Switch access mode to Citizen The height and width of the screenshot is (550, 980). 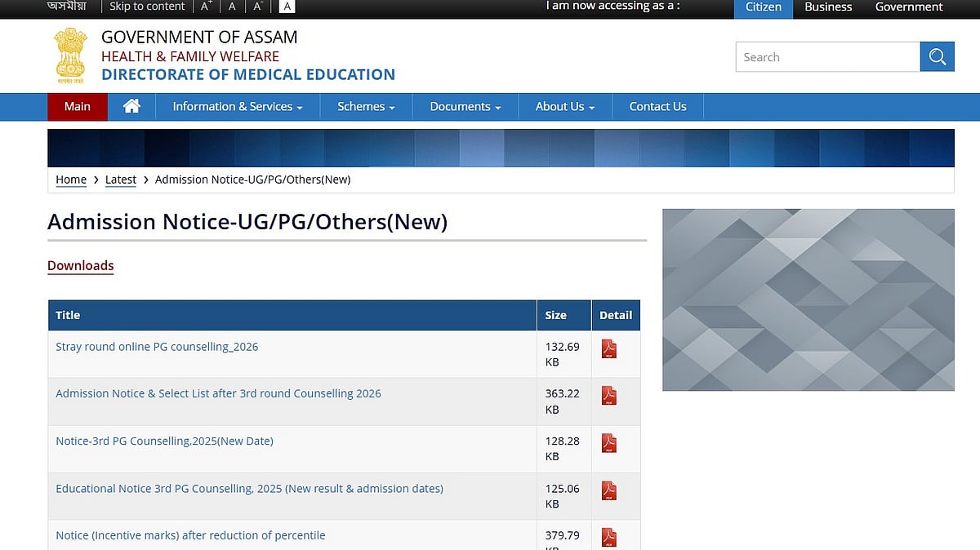[x=763, y=7]
